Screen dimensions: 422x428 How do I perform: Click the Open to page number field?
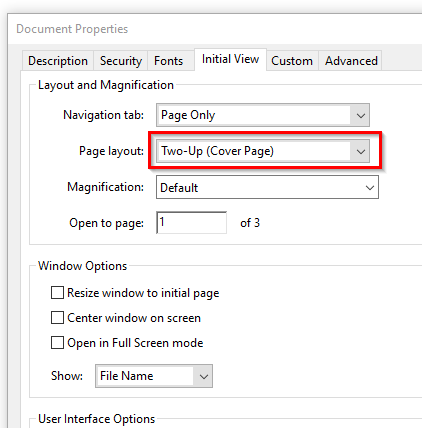(191, 222)
